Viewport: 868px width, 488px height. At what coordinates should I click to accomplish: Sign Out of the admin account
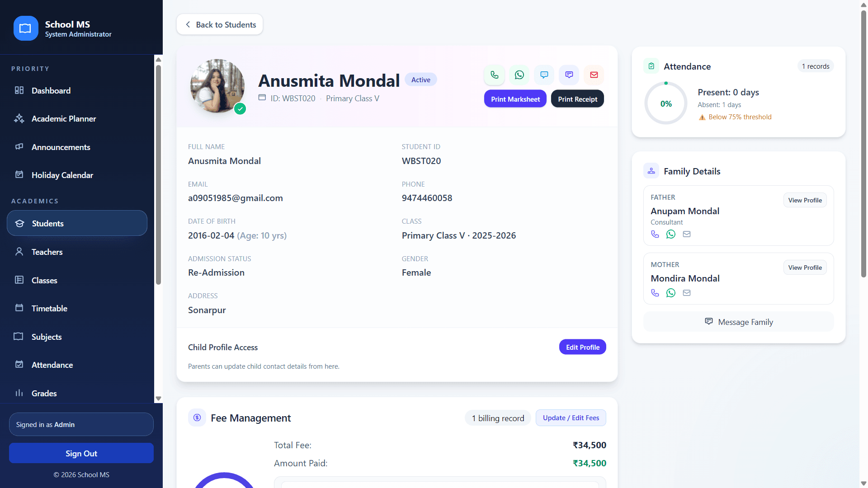click(x=81, y=453)
